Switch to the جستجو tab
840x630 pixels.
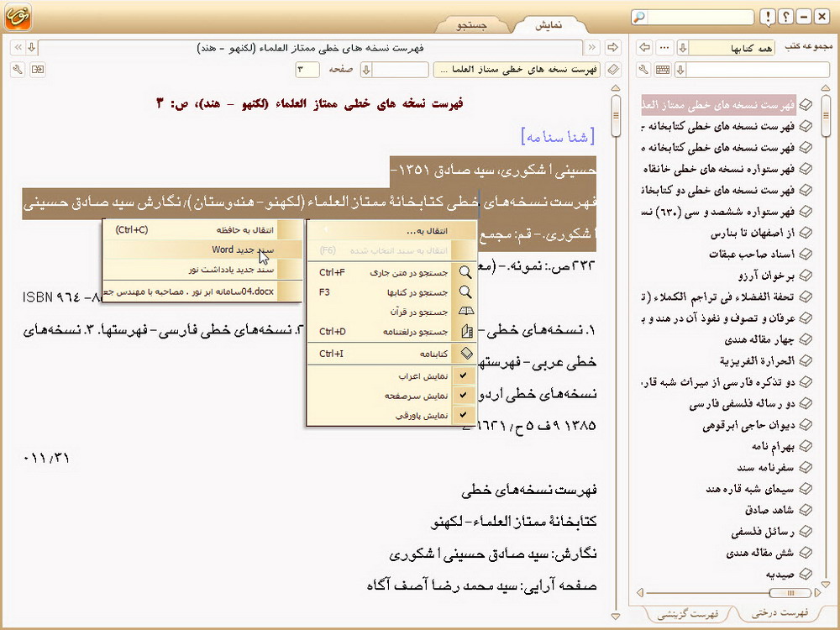[471, 25]
